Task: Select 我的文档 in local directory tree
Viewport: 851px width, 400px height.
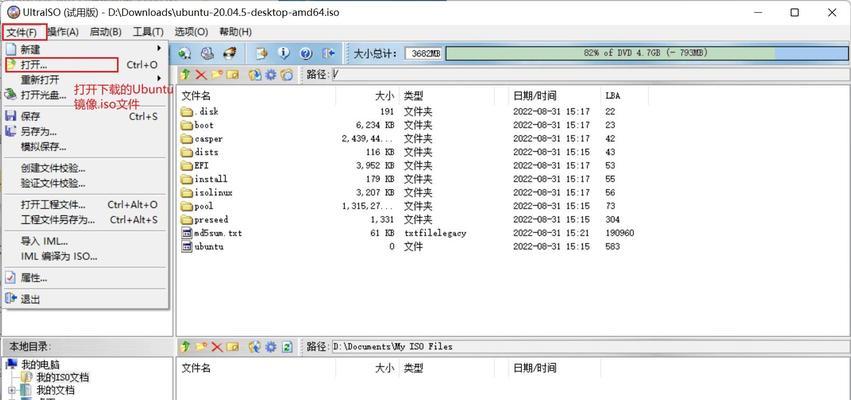Action: coord(55,390)
